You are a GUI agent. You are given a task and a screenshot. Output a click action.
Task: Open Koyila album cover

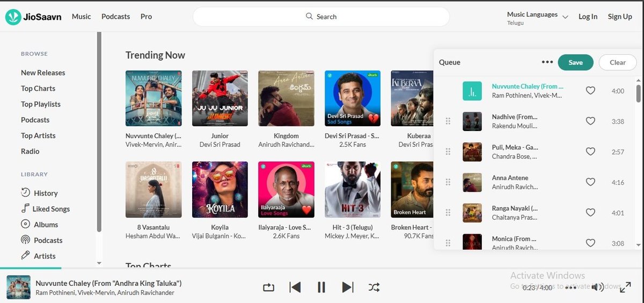[x=220, y=190]
